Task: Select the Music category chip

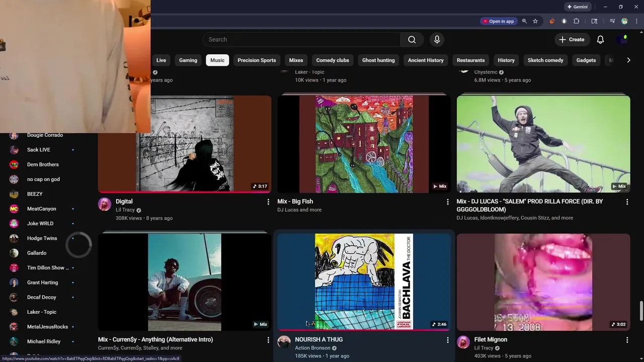Action: [x=217, y=60]
